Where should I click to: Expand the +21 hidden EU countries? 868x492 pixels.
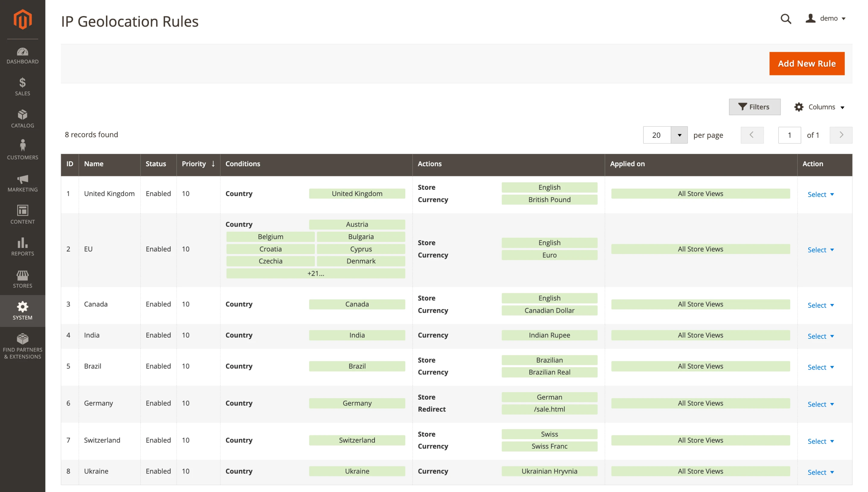(315, 273)
